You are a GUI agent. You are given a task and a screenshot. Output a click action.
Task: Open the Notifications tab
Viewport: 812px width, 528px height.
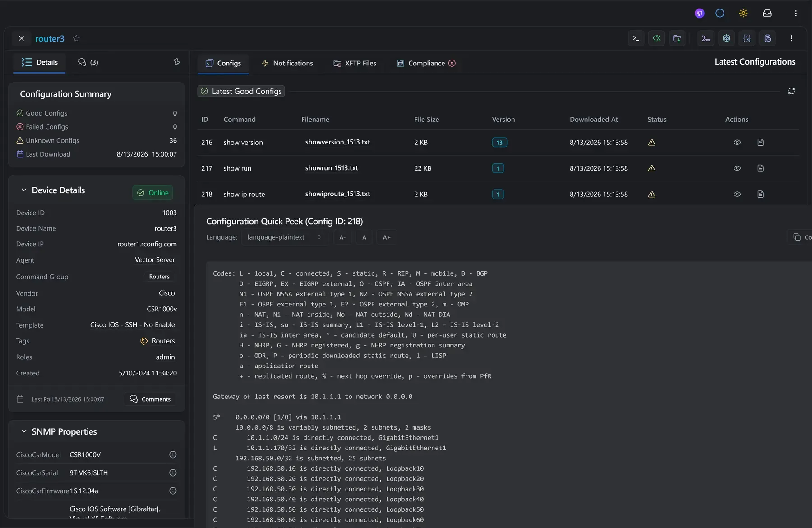[287, 63]
